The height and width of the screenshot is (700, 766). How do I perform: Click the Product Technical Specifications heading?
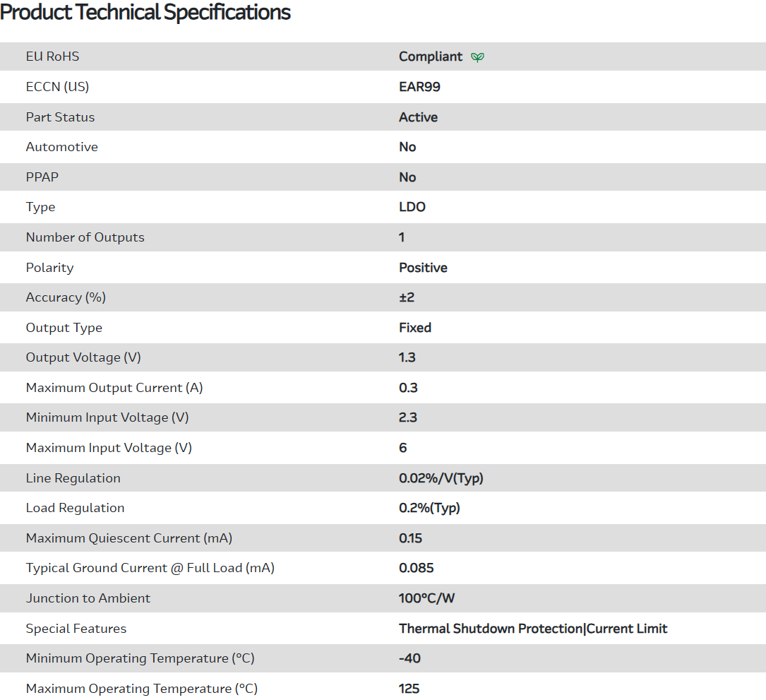[145, 12]
